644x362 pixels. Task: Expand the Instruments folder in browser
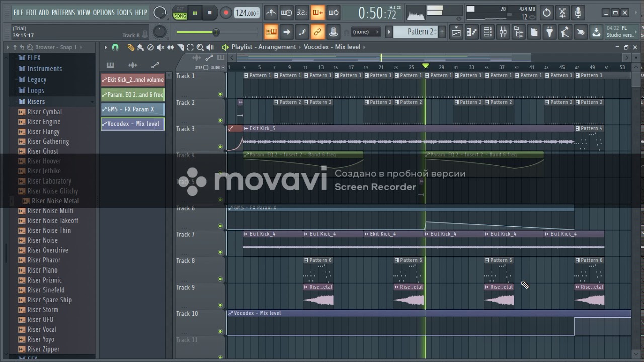[44, 69]
